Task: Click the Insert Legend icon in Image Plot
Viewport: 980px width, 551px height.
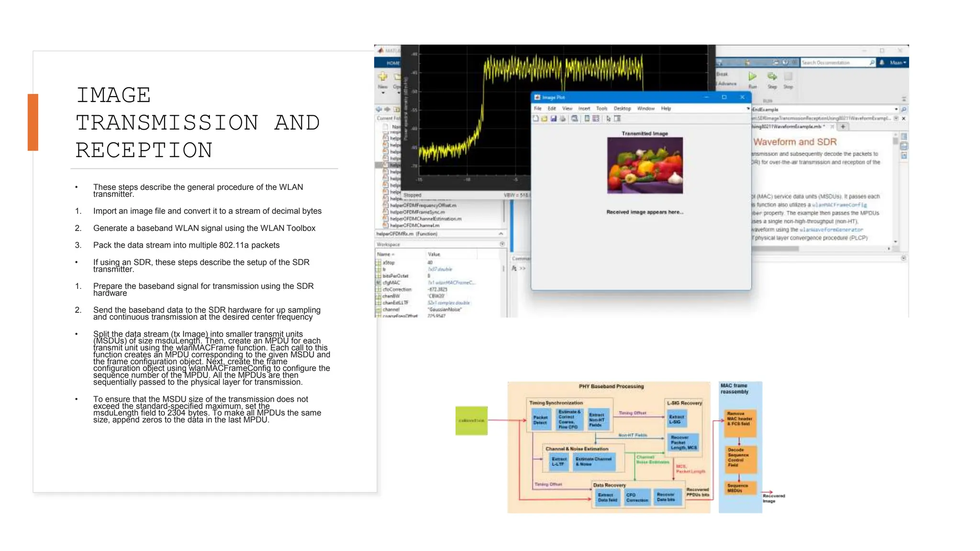Action: pyautogui.click(x=596, y=118)
